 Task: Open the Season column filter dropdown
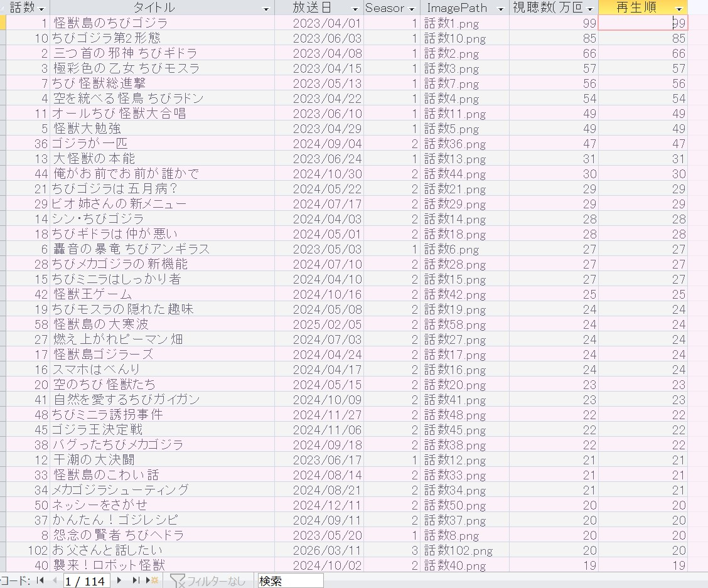411,9
